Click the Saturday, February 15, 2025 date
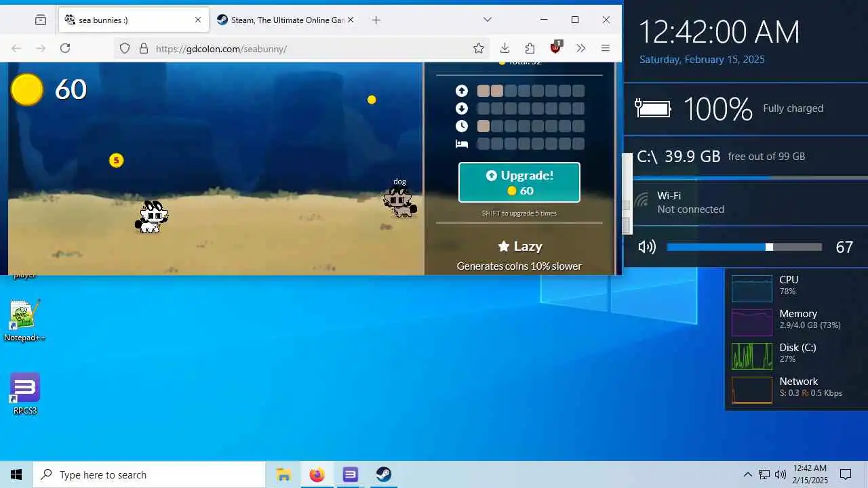868x488 pixels. (x=702, y=60)
